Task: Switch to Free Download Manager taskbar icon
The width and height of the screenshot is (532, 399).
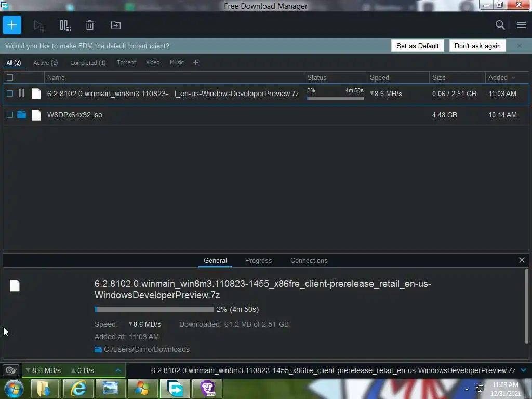Action: coord(175,389)
